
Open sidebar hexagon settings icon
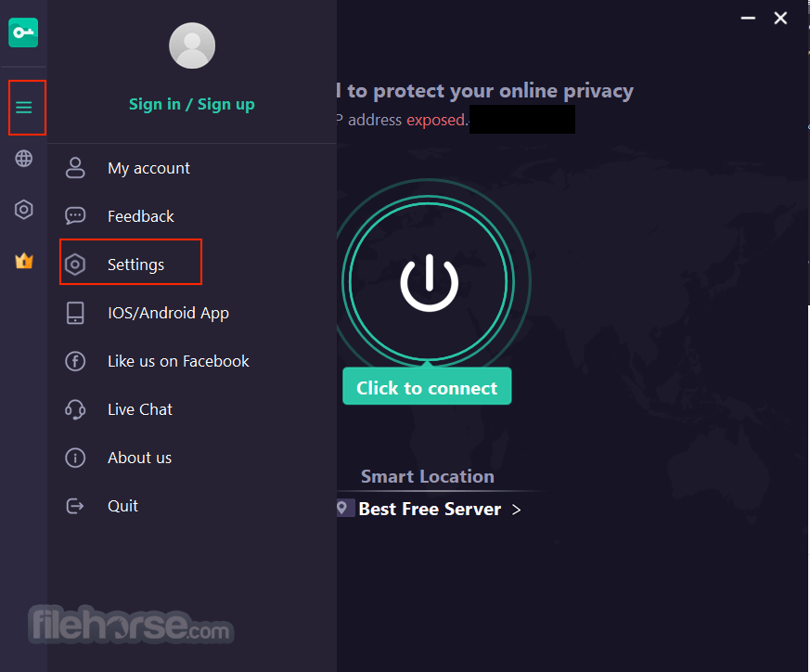(x=24, y=210)
